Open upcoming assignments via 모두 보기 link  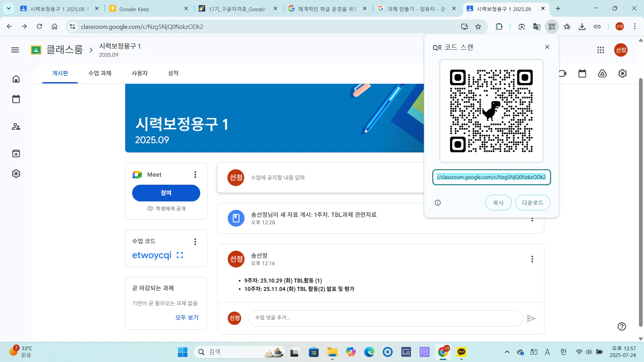[187, 317]
